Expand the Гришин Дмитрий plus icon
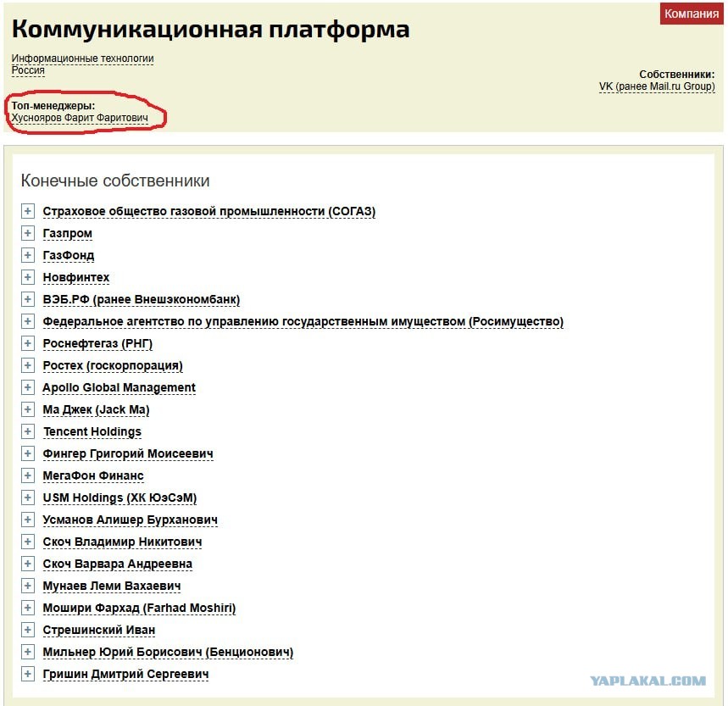Screen dimensions: 728x706 27,674
